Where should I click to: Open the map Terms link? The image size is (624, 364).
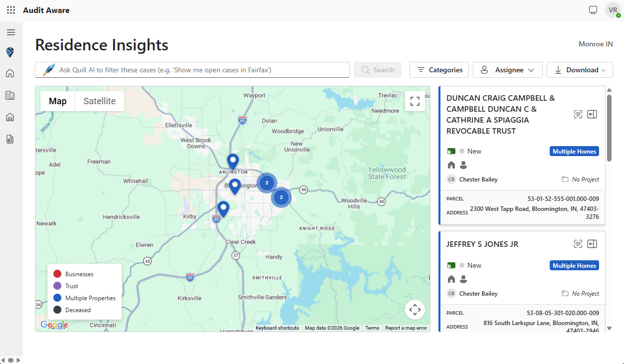click(x=372, y=328)
